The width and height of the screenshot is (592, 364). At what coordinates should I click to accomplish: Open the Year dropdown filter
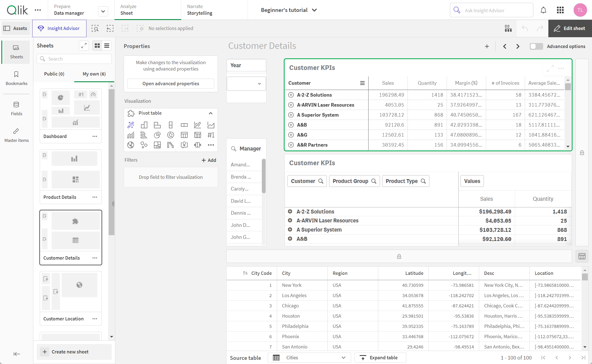[x=247, y=84]
